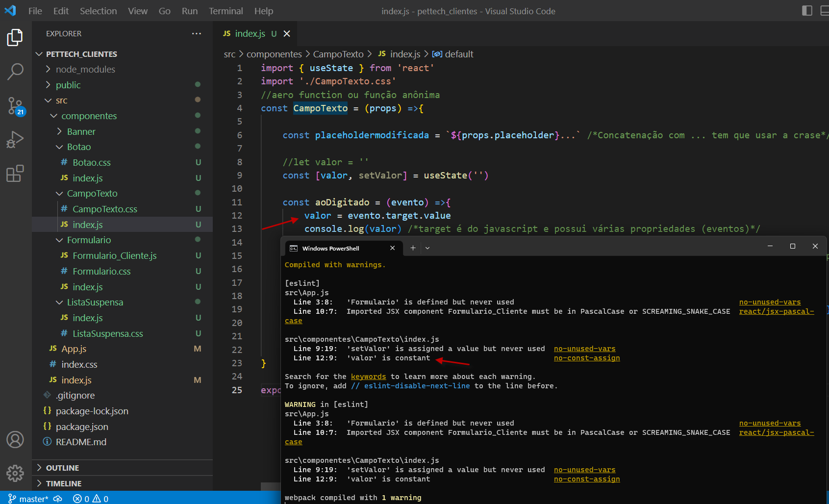Click CampoTexto breadcrumb segment
The height and width of the screenshot is (504, 829).
point(338,54)
